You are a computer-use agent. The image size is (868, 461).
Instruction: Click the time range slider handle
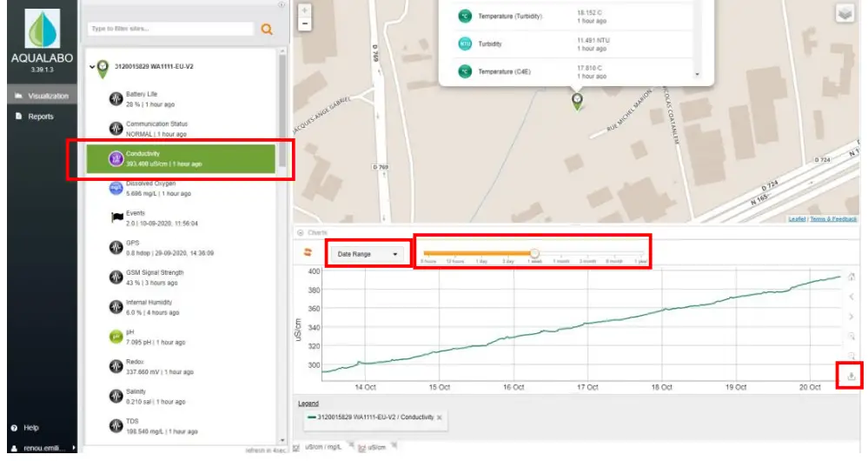point(534,253)
